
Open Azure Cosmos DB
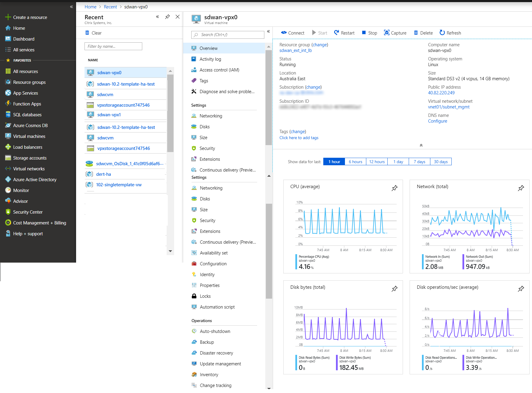[30, 125]
